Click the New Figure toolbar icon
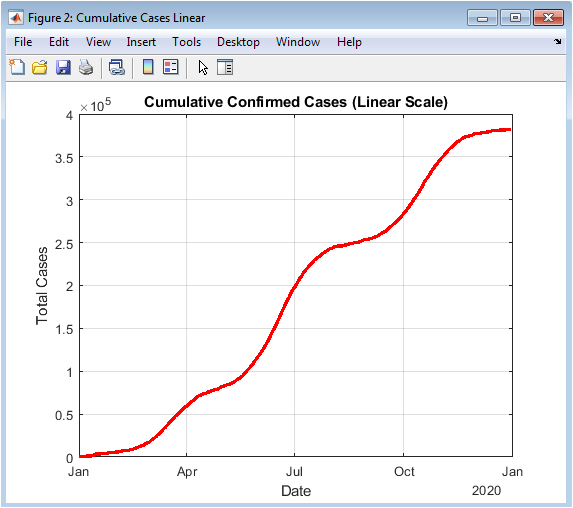 click(x=17, y=67)
